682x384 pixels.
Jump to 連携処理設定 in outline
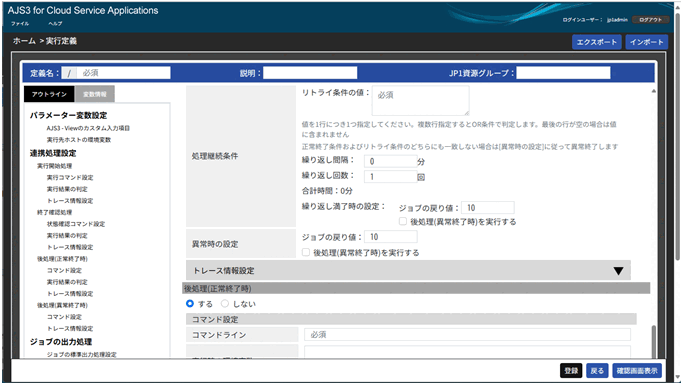(x=53, y=153)
